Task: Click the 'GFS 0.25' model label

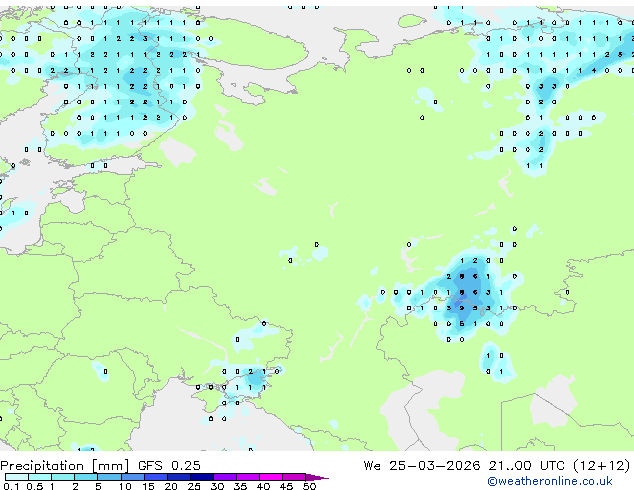Action: coord(169,466)
